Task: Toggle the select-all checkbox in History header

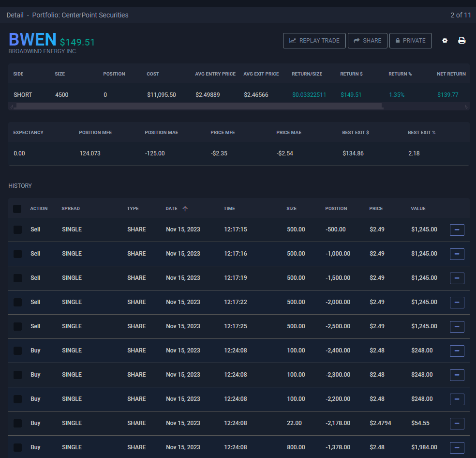Action: point(17,209)
